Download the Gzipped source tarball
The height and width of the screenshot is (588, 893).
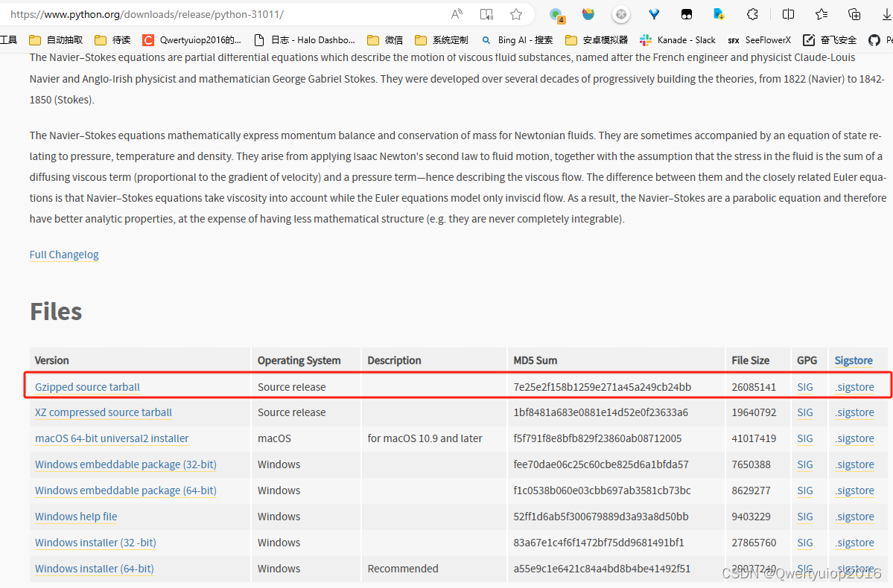[x=86, y=386]
